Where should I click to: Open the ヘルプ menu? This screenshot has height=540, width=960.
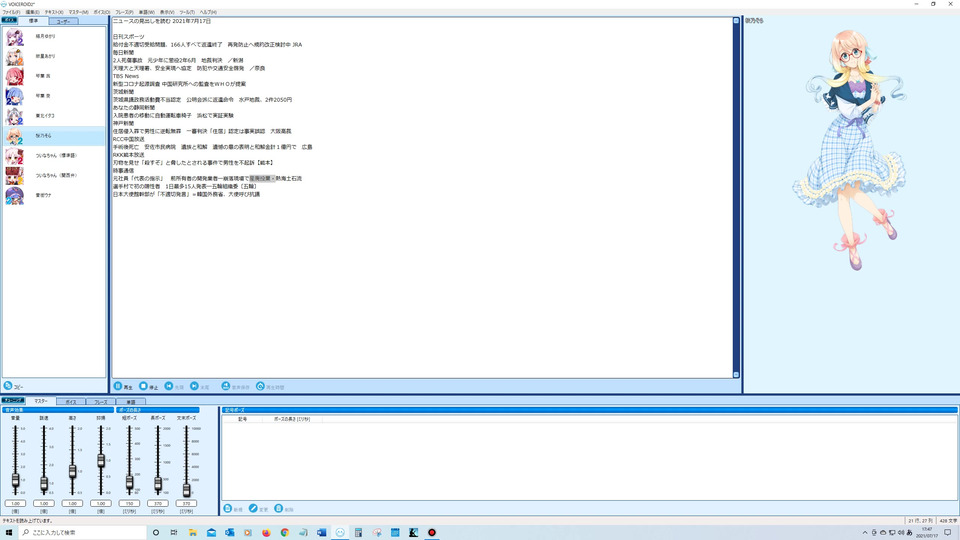click(208, 12)
